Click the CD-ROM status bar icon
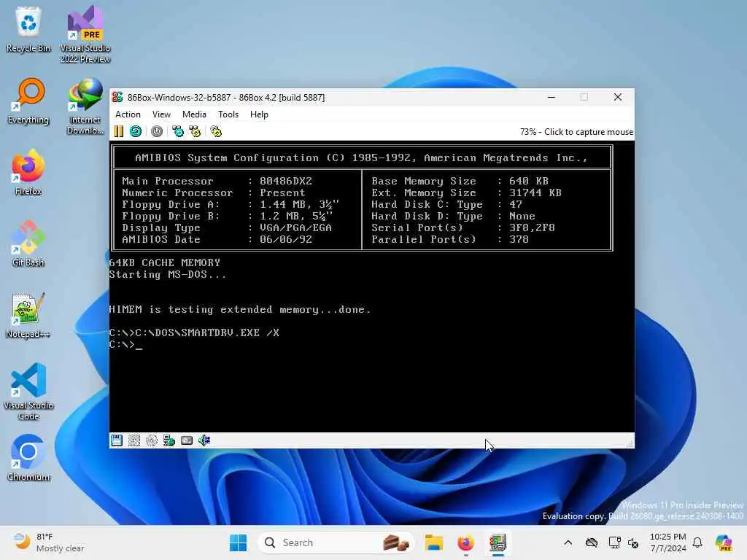This screenshot has height=560, width=747. 152,440
